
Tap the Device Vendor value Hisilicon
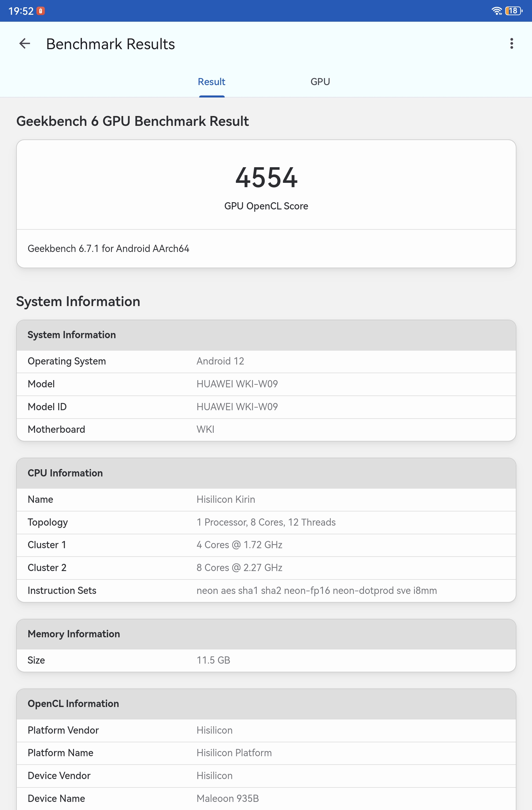pos(214,776)
